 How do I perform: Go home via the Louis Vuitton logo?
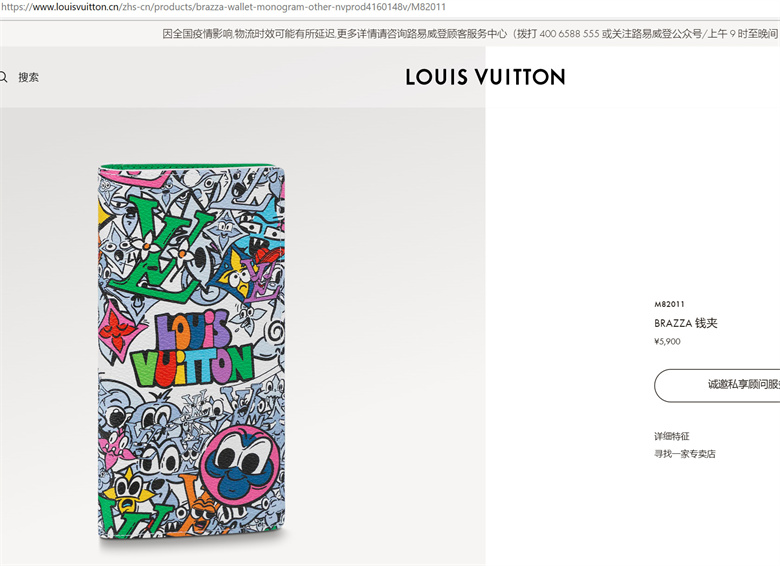(x=485, y=77)
